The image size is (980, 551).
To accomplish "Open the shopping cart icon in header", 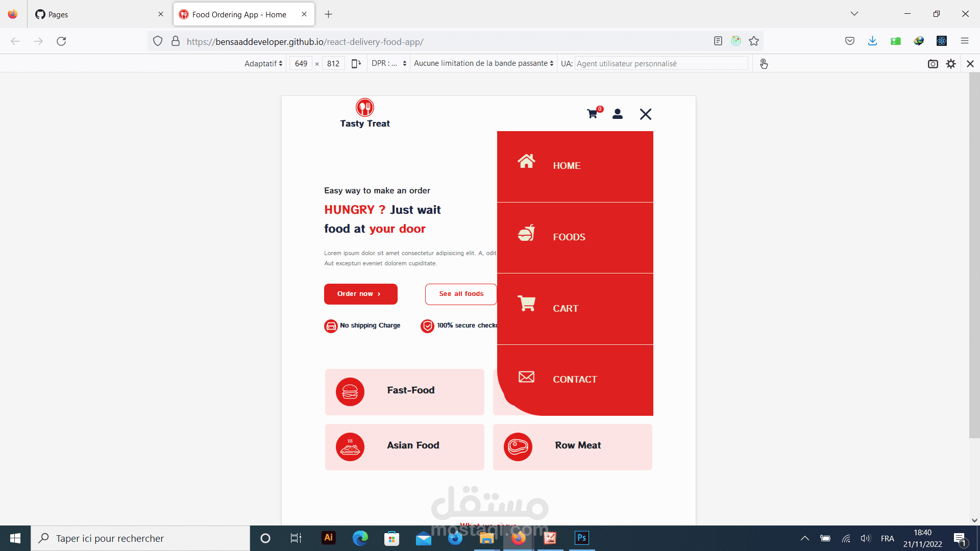I will [x=593, y=114].
